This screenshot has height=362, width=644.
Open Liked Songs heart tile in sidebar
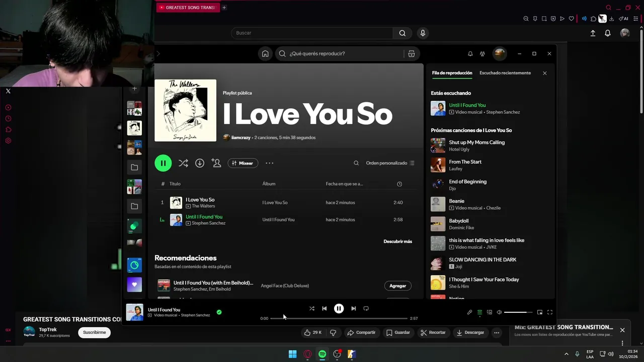134,285
